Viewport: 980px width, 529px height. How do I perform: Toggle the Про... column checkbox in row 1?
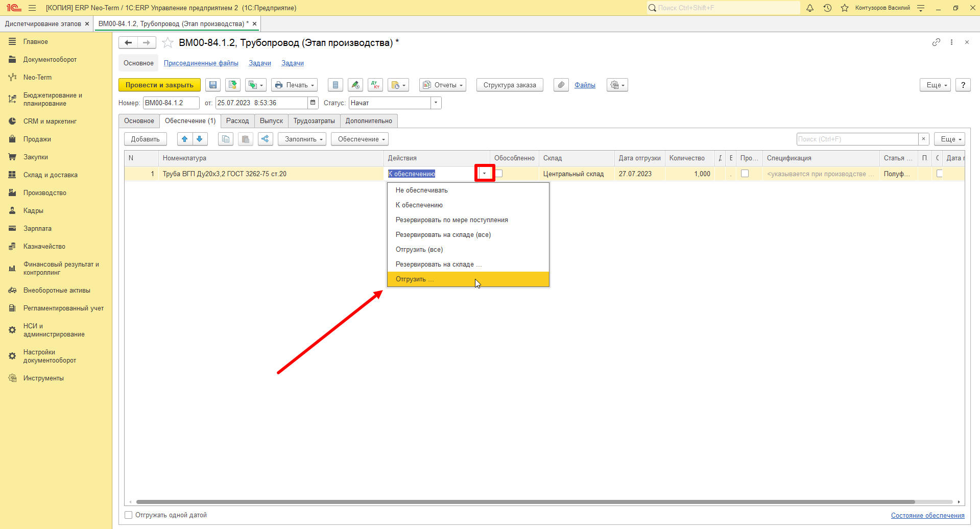coord(745,174)
